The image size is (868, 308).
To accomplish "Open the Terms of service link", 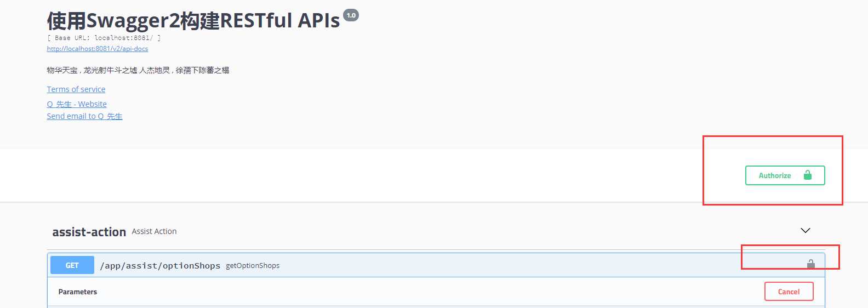I will coord(76,89).
